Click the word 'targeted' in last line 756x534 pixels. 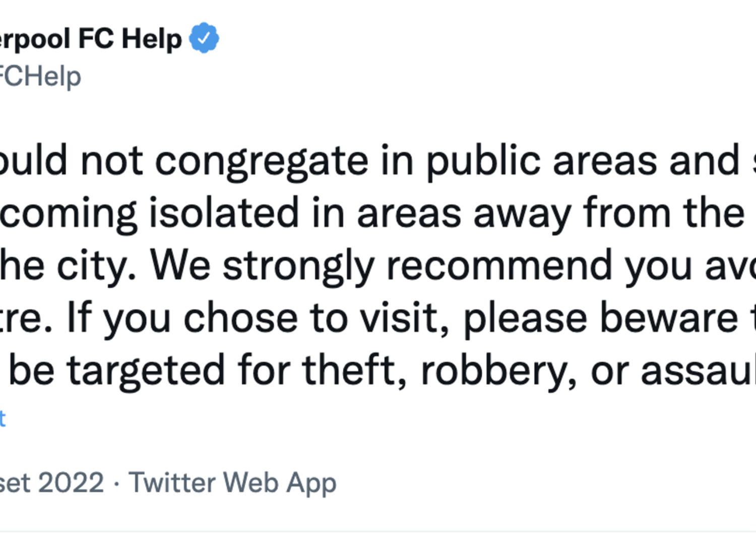point(146,371)
